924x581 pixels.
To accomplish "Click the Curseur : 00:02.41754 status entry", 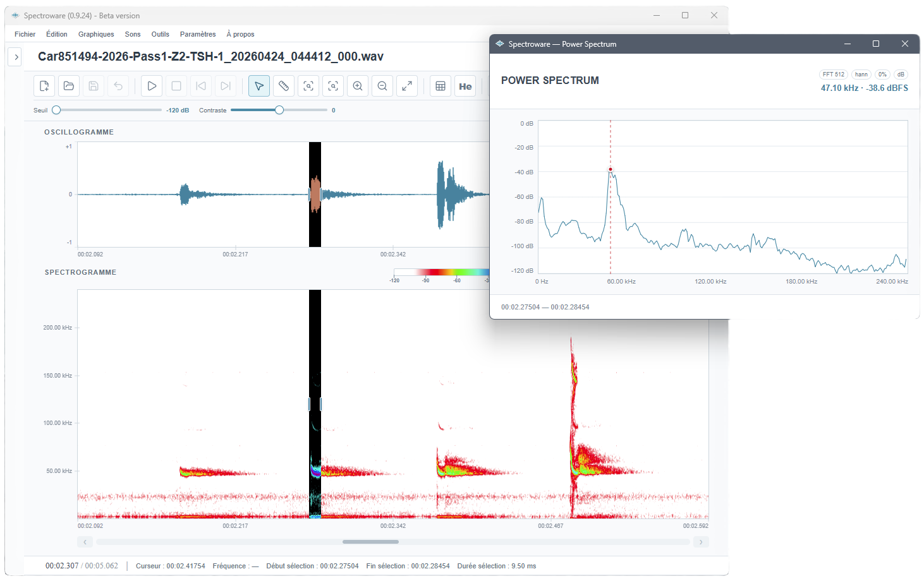I will pos(171,566).
